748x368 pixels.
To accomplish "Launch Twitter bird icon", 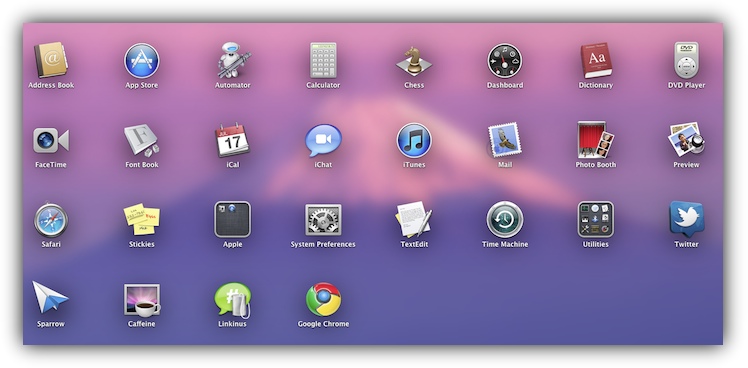I will click(686, 219).
